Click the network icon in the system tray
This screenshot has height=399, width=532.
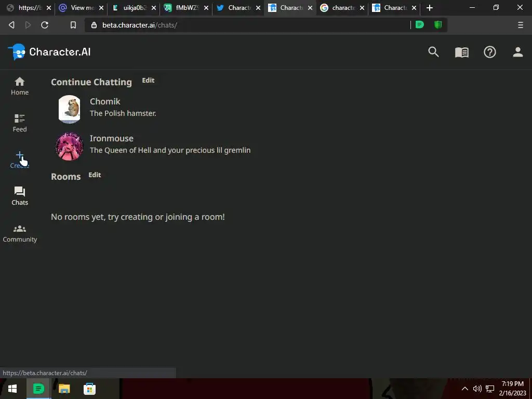click(x=489, y=389)
